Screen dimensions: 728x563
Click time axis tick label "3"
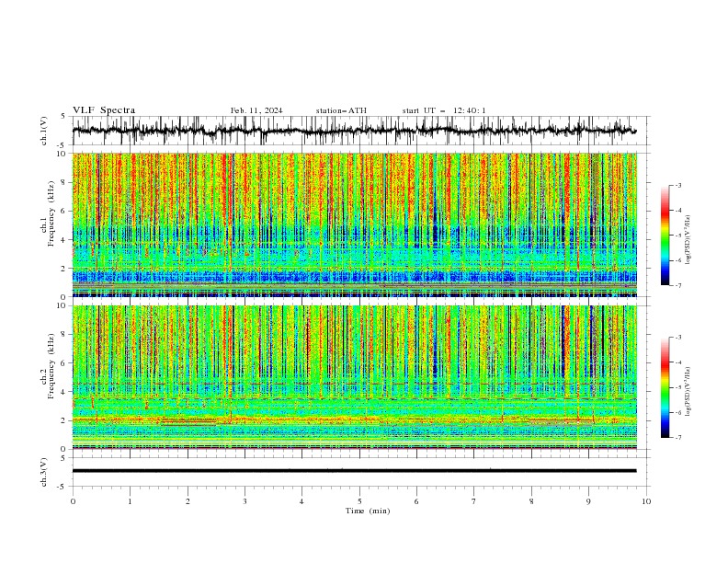[245, 501]
